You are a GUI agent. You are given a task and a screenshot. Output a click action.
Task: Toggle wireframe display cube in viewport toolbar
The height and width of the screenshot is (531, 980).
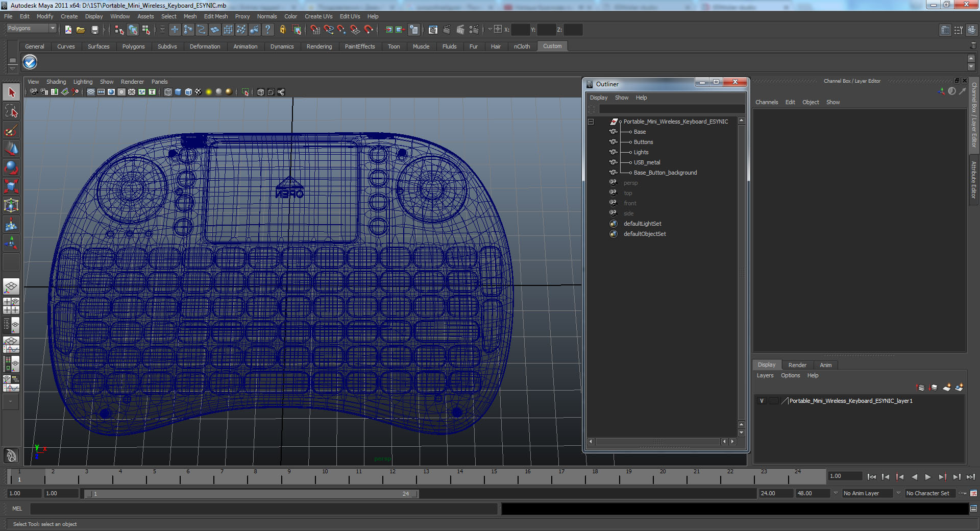click(x=168, y=92)
